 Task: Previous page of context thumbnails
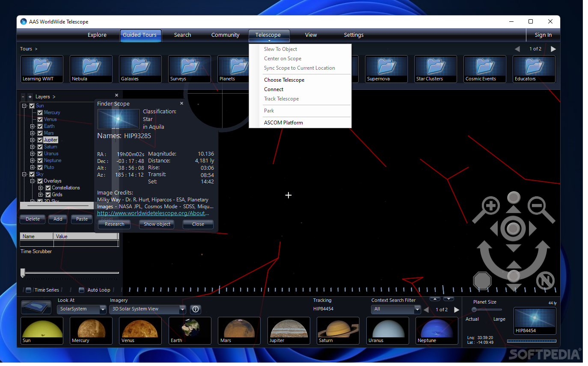[426, 310]
